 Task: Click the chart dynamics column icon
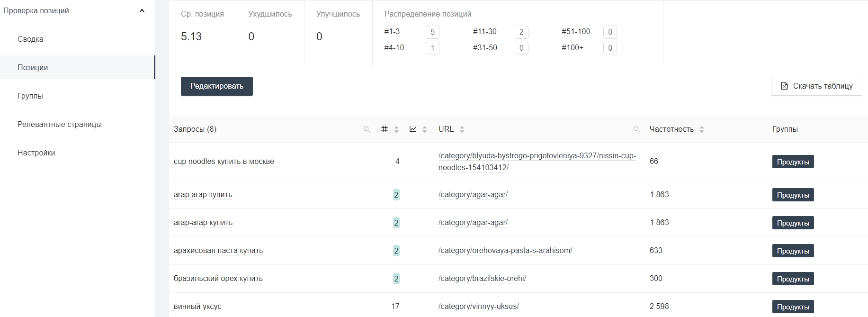coord(413,129)
